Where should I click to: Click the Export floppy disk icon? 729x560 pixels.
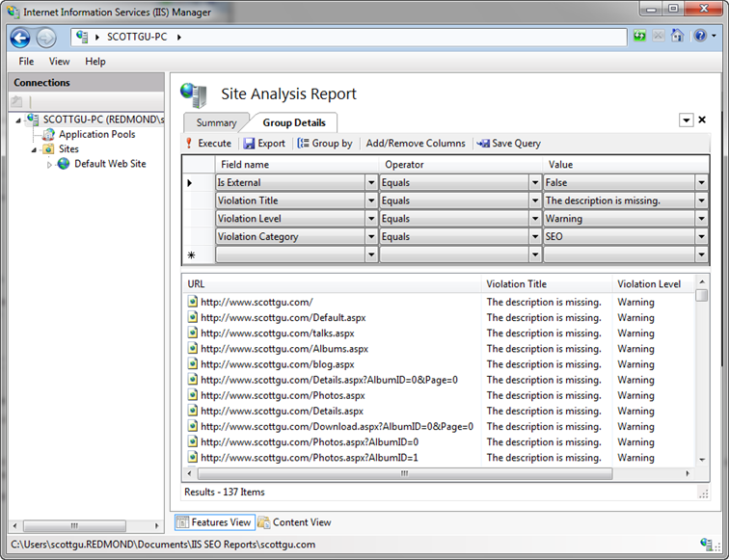click(249, 144)
